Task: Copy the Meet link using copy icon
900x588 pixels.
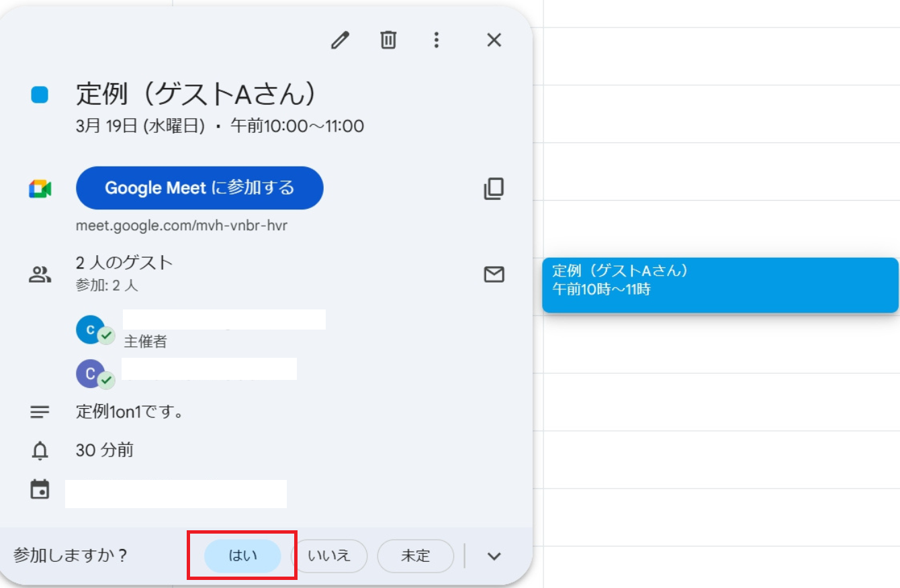Action: [494, 189]
